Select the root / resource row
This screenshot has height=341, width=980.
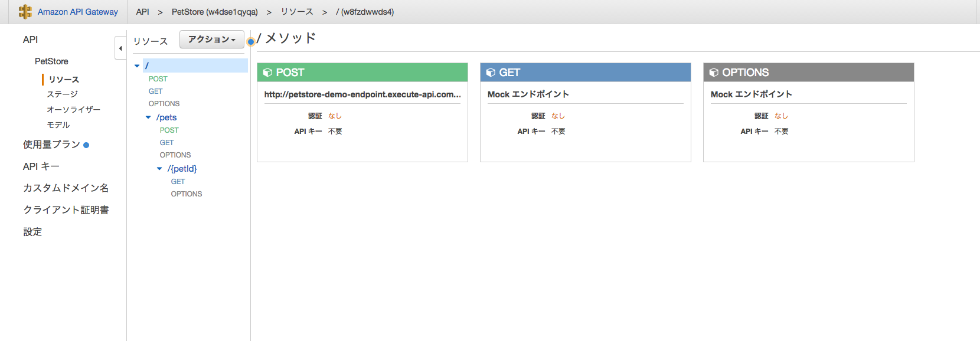coord(195,65)
